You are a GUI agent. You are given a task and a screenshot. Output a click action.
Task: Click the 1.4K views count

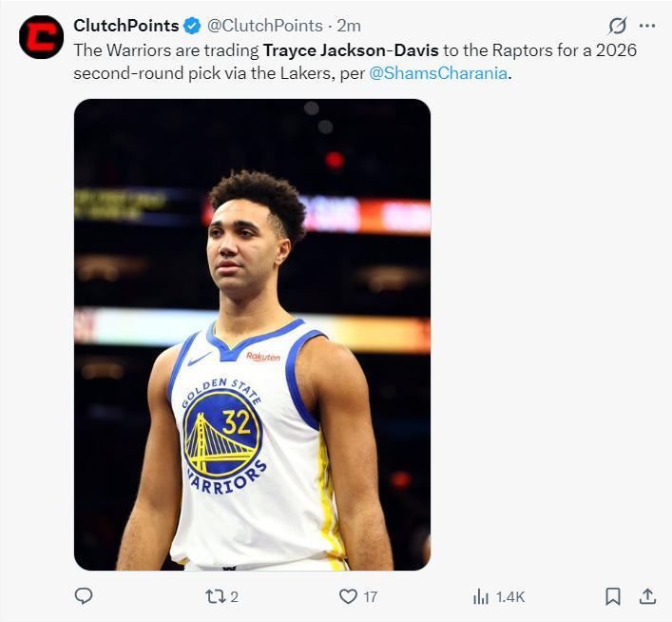510,597
